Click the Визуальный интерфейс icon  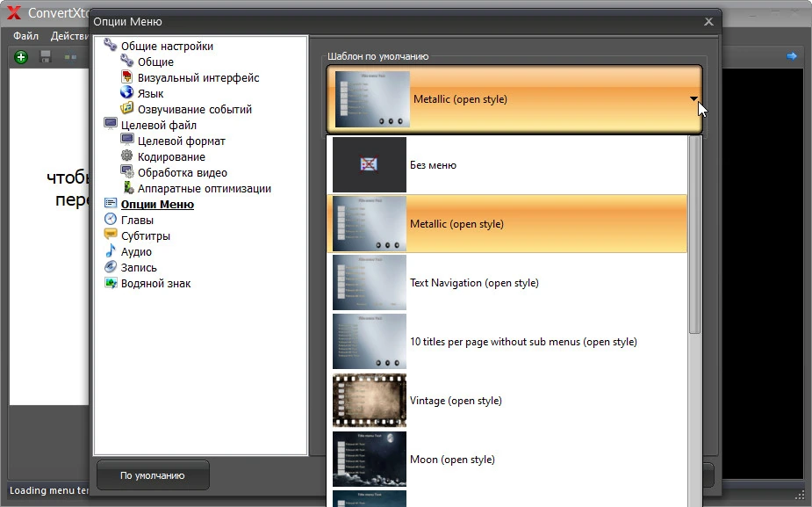coord(127,76)
